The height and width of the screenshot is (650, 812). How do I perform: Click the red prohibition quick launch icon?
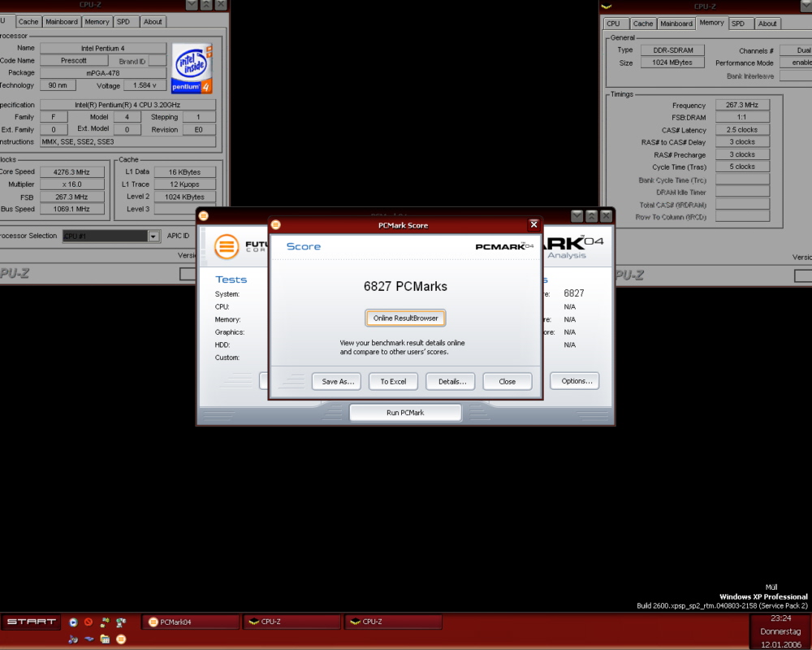(x=89, y=622)
